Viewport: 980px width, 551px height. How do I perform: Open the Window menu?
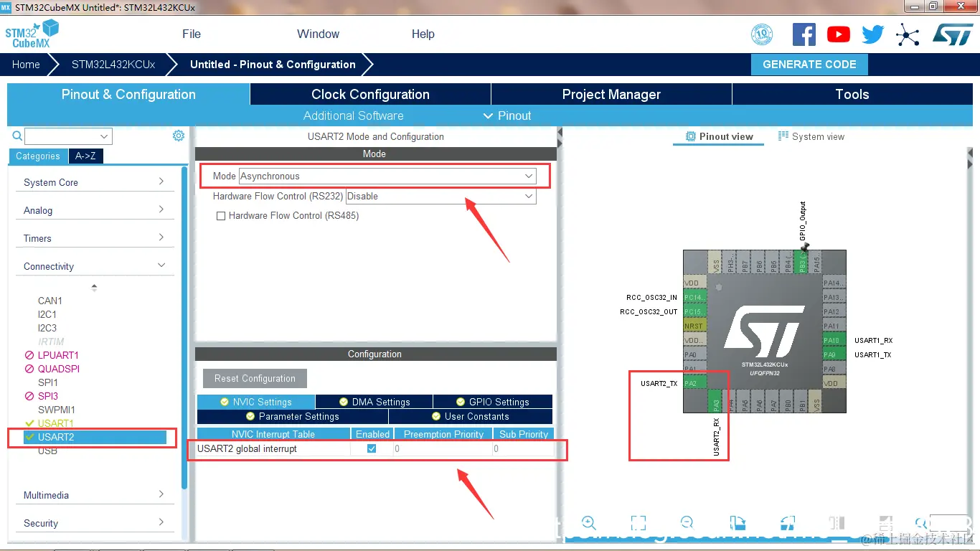pyautogui.click(x=318, y=34)
